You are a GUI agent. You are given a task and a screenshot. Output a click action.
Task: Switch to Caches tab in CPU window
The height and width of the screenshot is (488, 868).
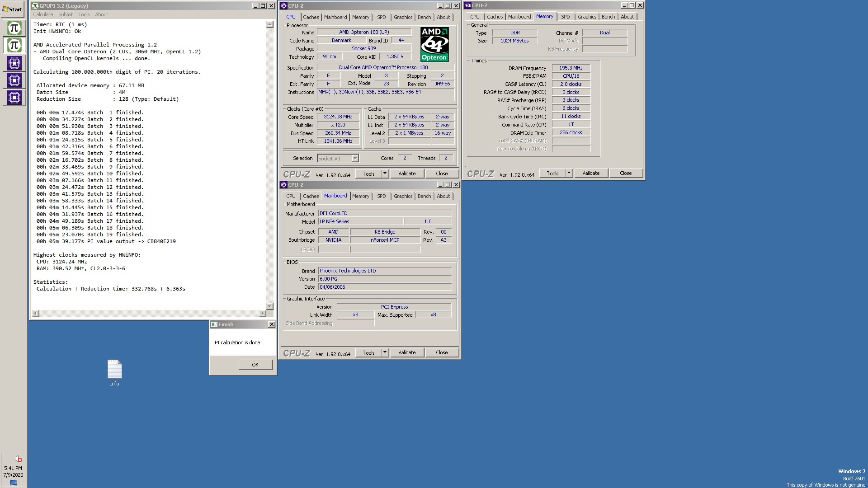coord(311,17)
